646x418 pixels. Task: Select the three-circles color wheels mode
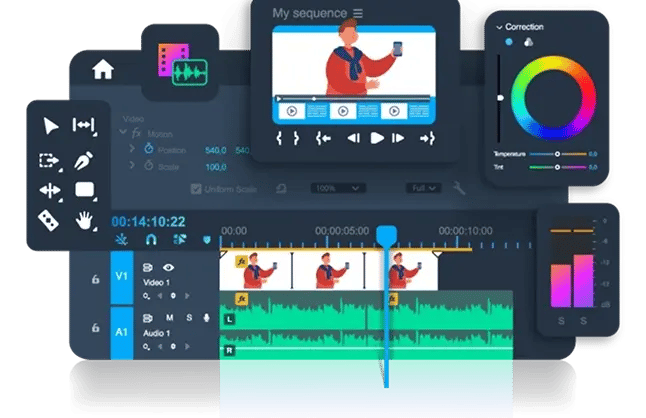point(528,42)
